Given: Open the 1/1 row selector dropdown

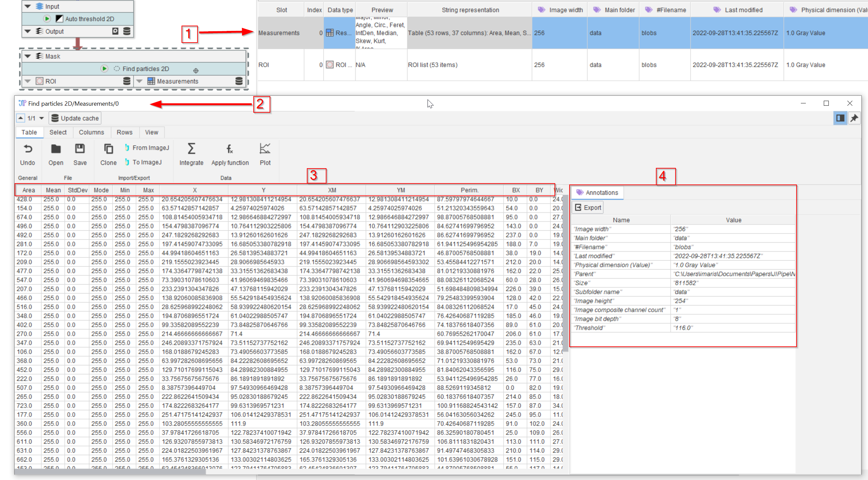Looking at the screenshot, I should coord(42,118).
